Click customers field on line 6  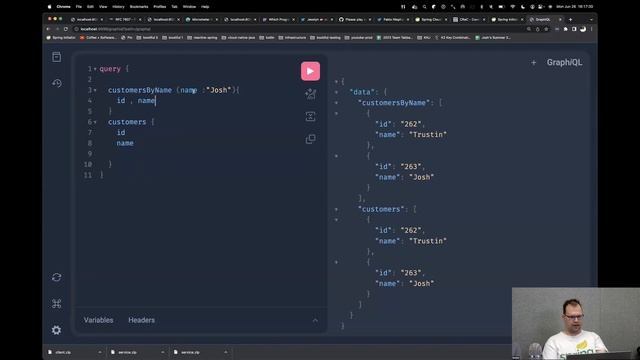[127, 122]
